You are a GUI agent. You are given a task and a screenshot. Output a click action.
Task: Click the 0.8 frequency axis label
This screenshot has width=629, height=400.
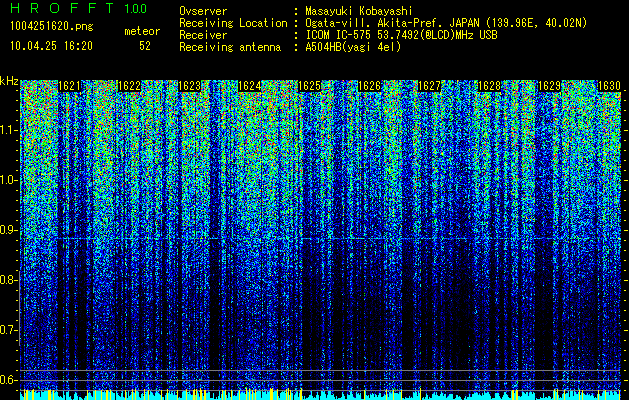coord(9,280)
